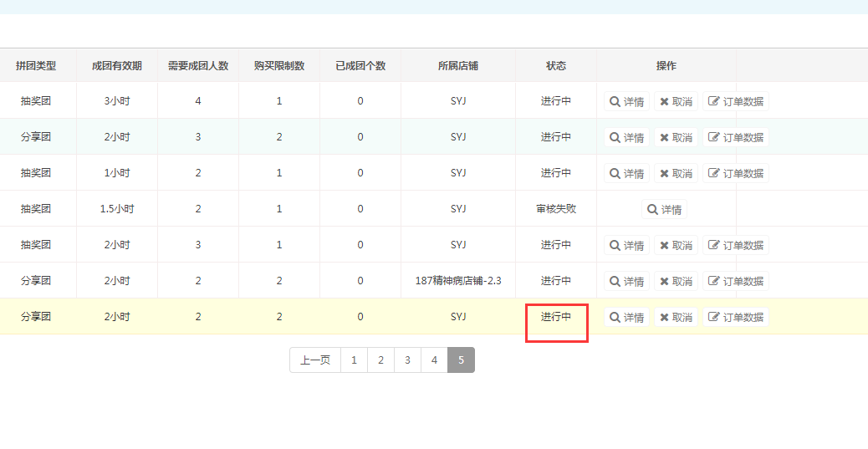Go to previous page with 上一页
The image size is (868, 449).
tap(315, 360)
